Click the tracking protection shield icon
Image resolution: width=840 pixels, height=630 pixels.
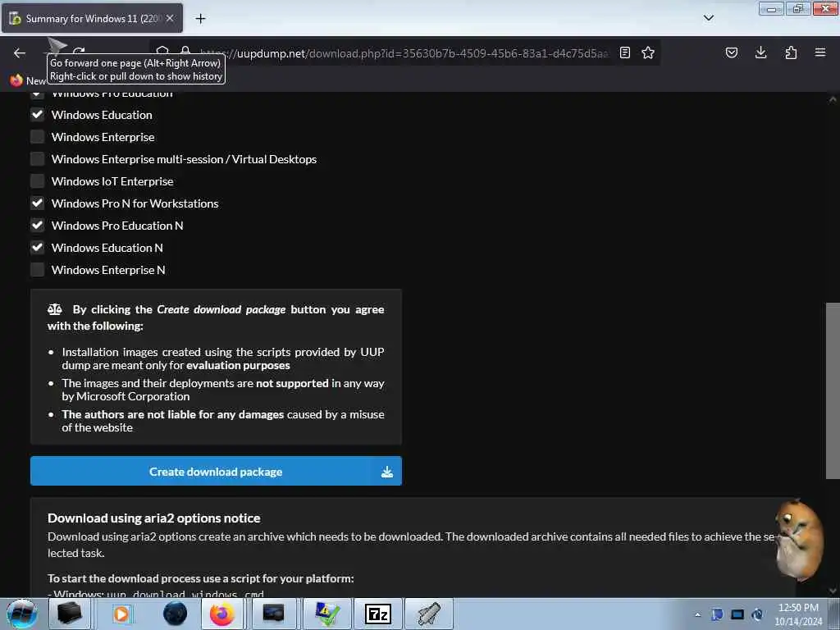tap(162, 51)
